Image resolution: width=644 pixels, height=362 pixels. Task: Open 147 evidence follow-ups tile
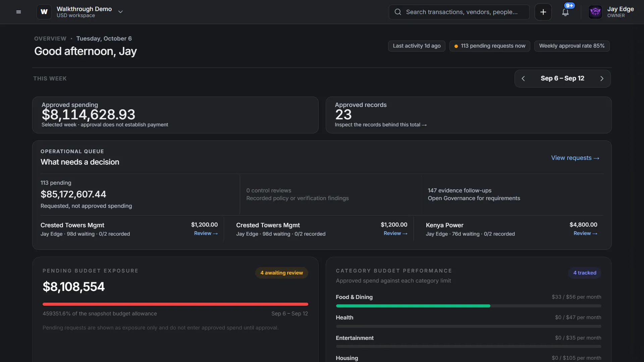(513, 194)
